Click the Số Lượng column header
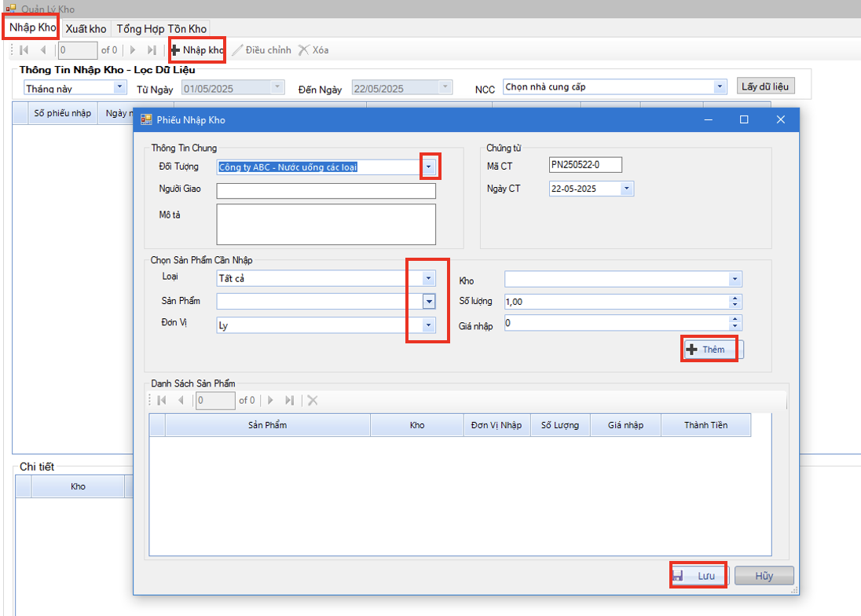 (x=560, y=425)
